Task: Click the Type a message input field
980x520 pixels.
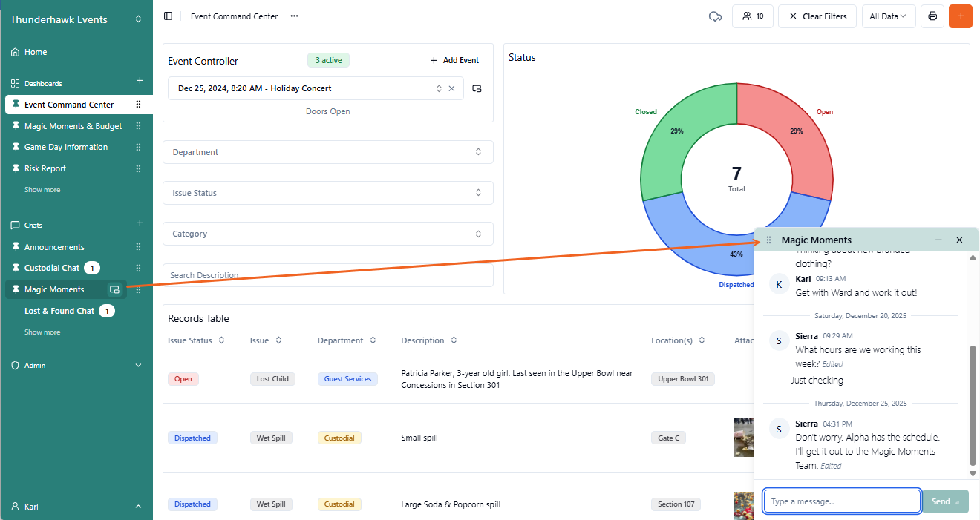Action: pyautogui.click(x=842, y=501)
